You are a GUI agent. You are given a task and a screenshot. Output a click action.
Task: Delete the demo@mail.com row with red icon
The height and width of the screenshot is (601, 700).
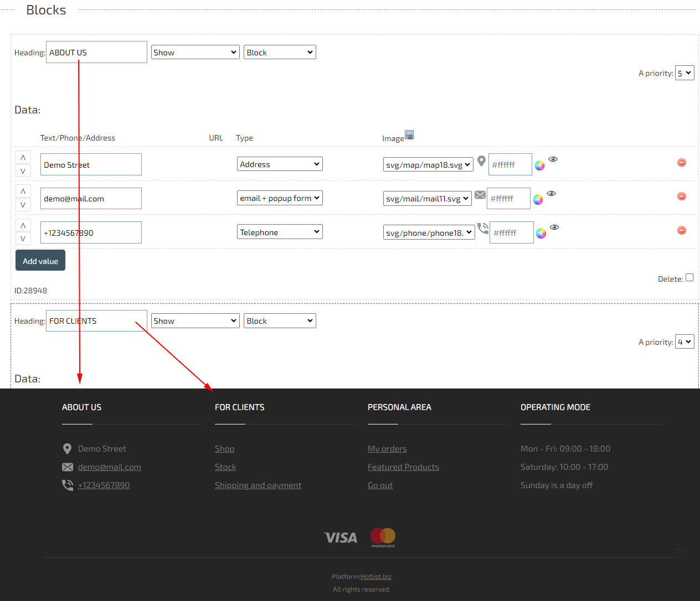click(682, 196)
